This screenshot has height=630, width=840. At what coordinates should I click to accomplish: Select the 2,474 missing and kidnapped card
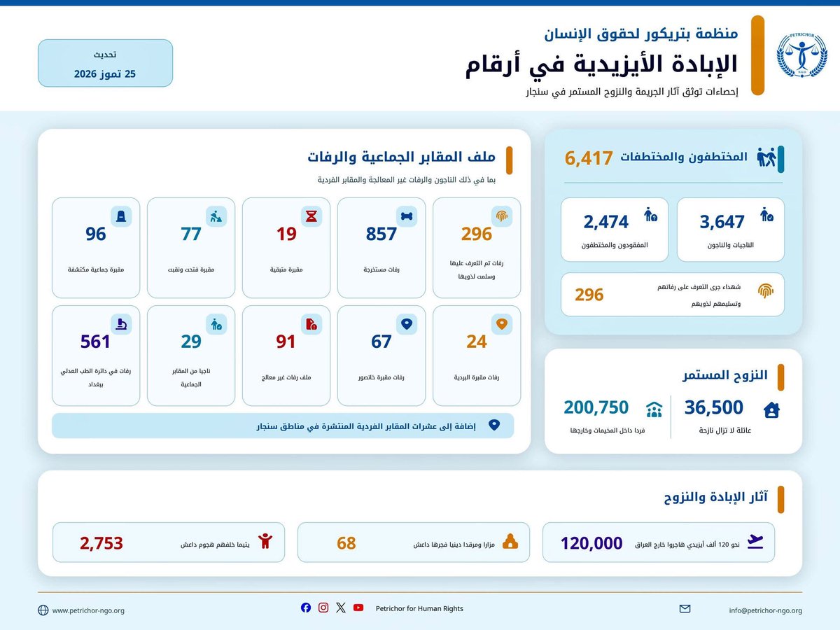615,230
